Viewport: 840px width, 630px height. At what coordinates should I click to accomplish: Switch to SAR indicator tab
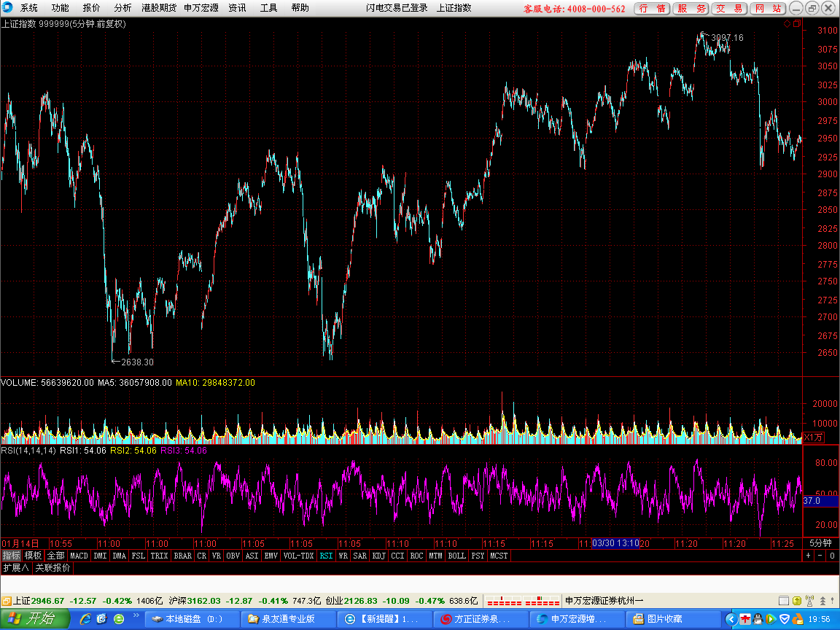point(360,556)
